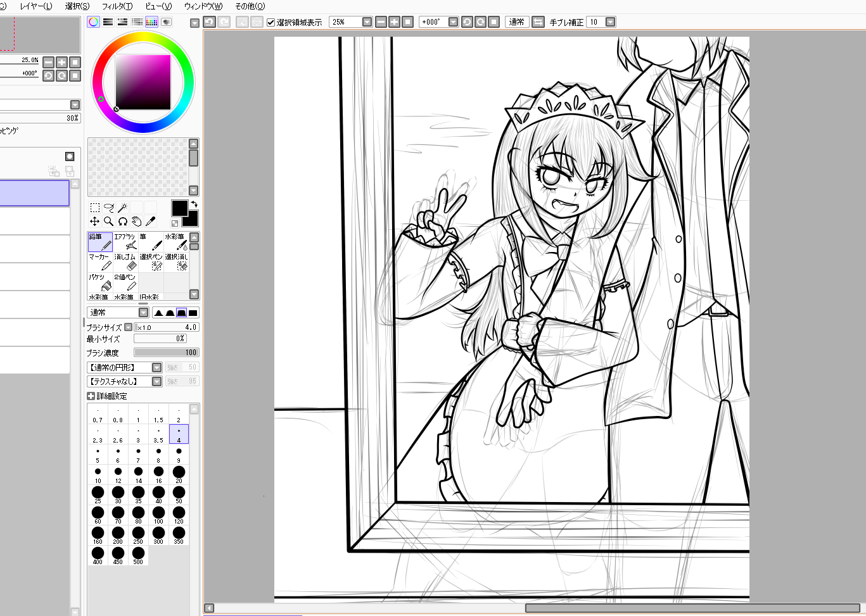Open the レイヤー(L) menu
Image resolution: width=866 pixels, height=616 pixels.
click(x=36, y=6)
